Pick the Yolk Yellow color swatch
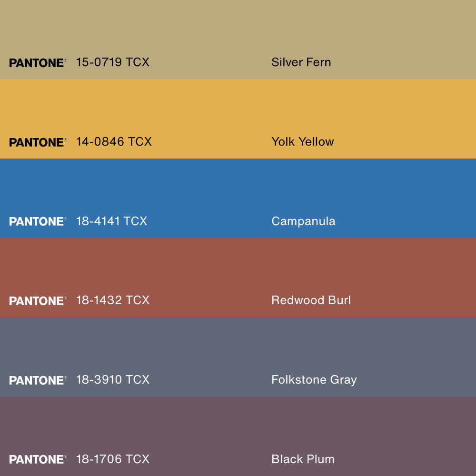 [238, 109]
